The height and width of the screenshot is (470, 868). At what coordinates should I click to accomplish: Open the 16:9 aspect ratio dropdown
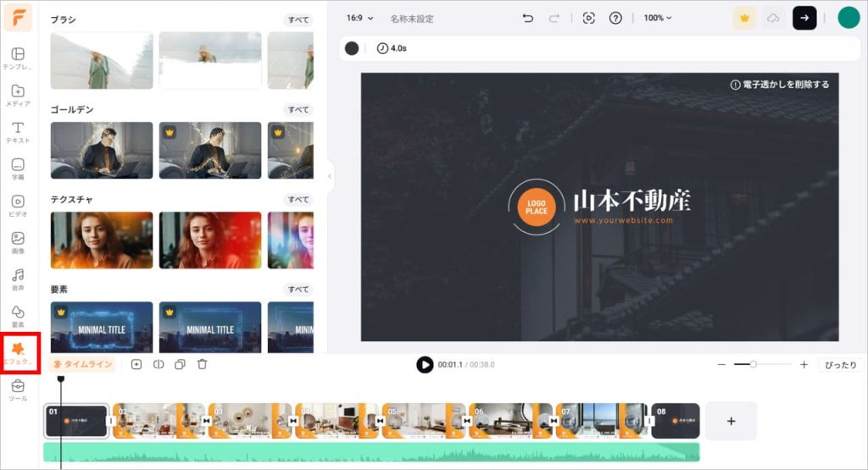(x=359, y=18)
